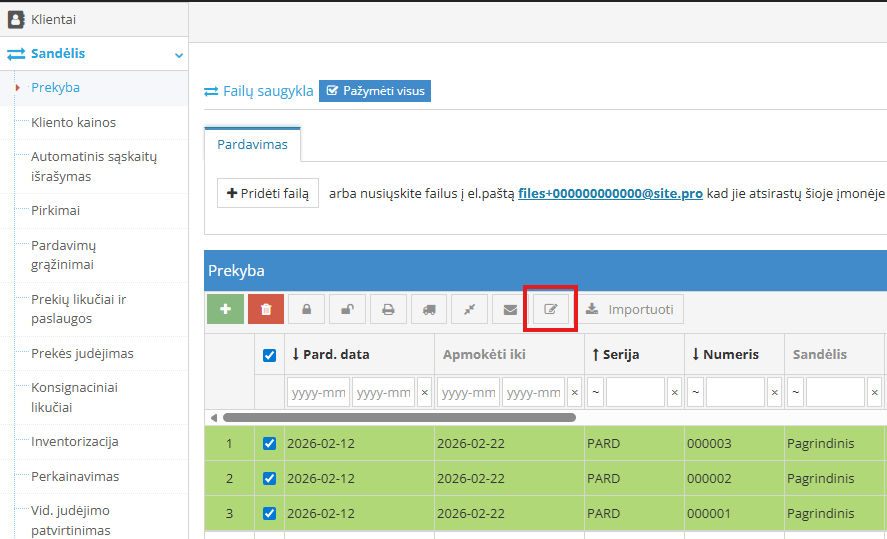Uncheck the checkbox for row 3
This screenshot has height=539, width=887.
point(269,513)
